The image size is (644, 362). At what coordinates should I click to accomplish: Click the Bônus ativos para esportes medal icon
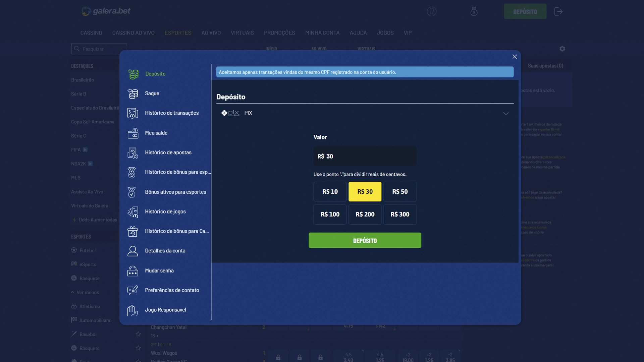[x=132, y=192]
